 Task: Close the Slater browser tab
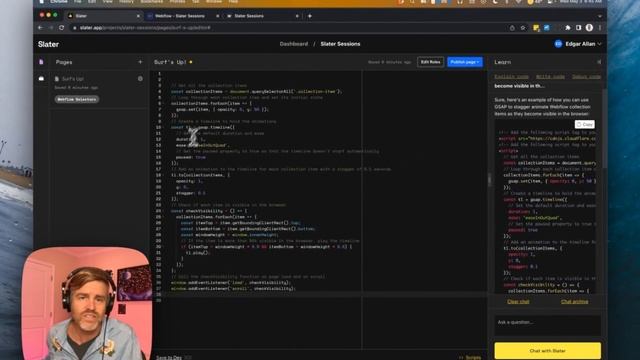click(138, 16)
